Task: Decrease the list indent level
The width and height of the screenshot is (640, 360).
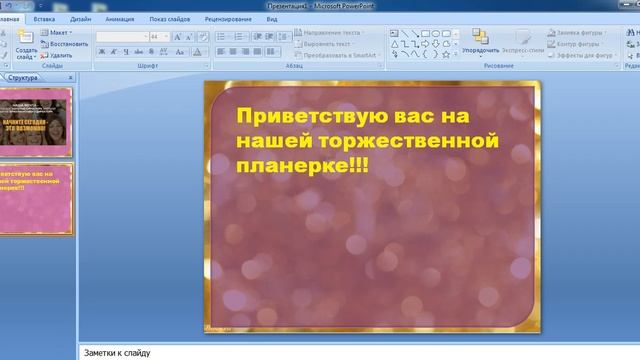Action: click(257, 37)
